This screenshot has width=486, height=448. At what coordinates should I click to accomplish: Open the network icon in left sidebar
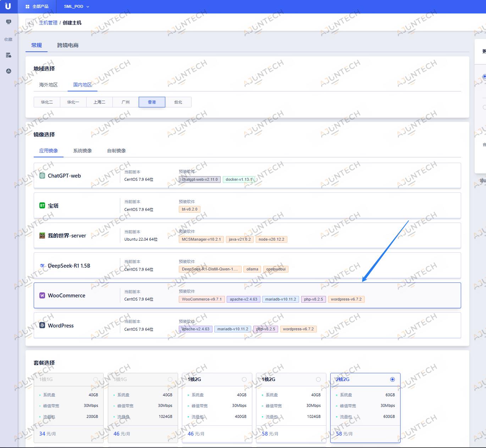(x=9, y=71)
